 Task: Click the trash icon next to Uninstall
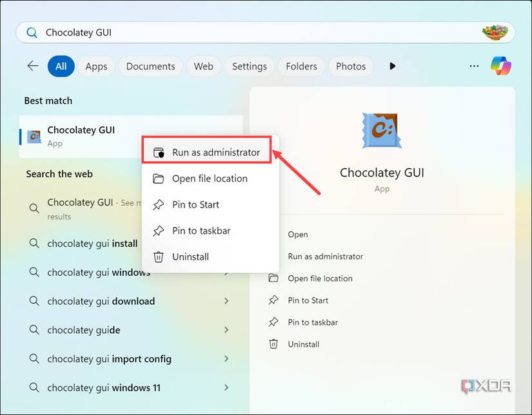point(158,256)
